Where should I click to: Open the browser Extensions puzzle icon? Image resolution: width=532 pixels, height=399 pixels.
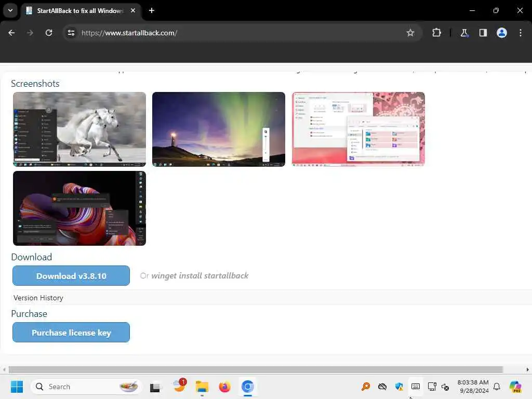[436, 33]
